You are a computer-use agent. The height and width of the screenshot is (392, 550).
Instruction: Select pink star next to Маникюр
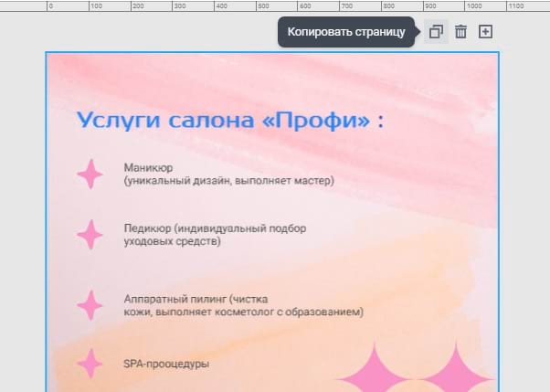point(90,174)
